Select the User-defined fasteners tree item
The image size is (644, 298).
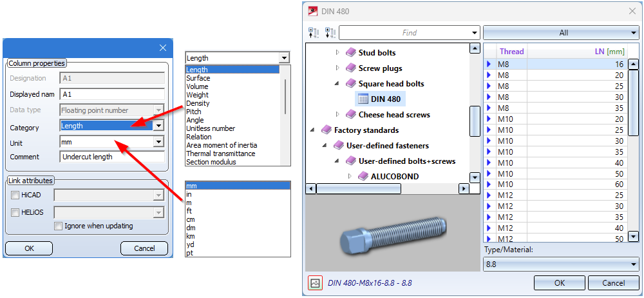pos(387,145)
